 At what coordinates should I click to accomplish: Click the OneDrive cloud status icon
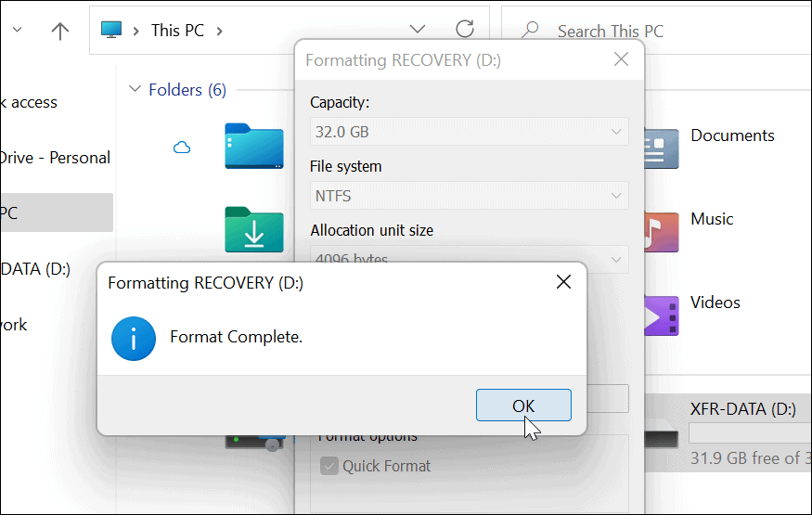coord(182,148)
